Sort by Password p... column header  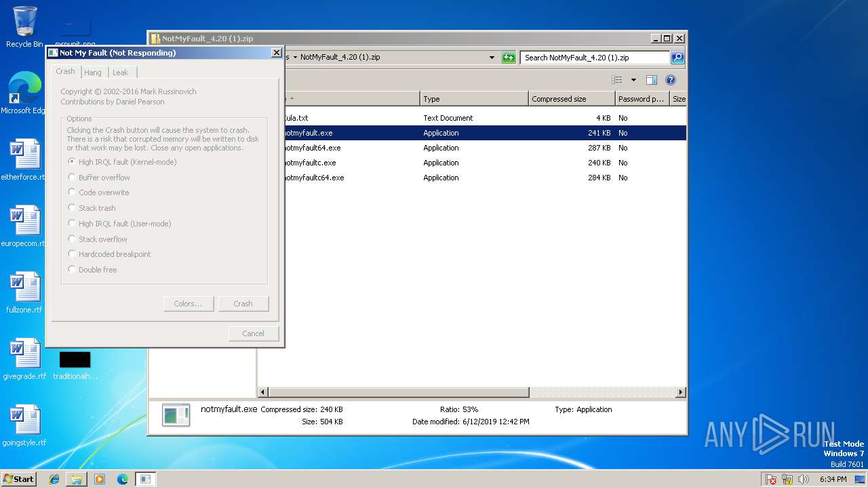[642, 99]
